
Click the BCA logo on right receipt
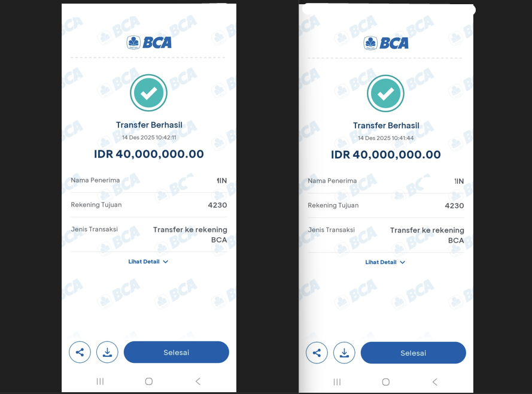click(386, 43)
